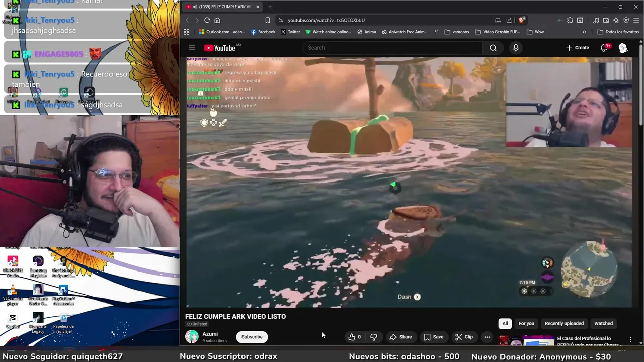This screenshot has height=362, width=644.
Task: Open Samsung Magician desktop shortcut
Action: pyautogui.click(x=38, y=266)
